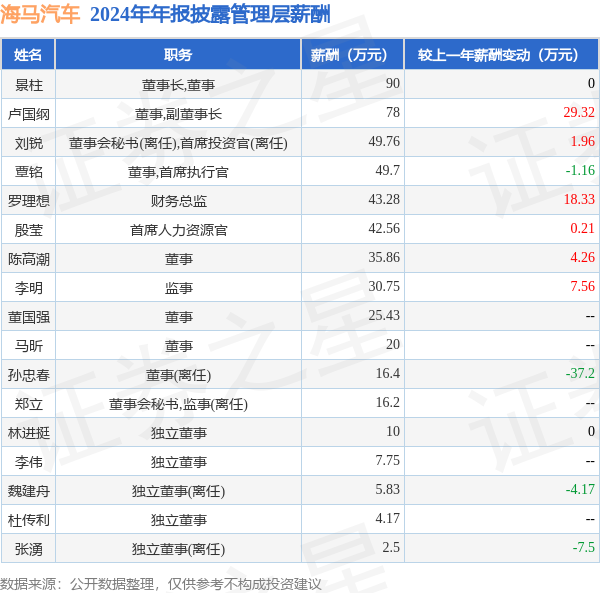
Task: Select the name 魏建舟
Action: (29, 491)
